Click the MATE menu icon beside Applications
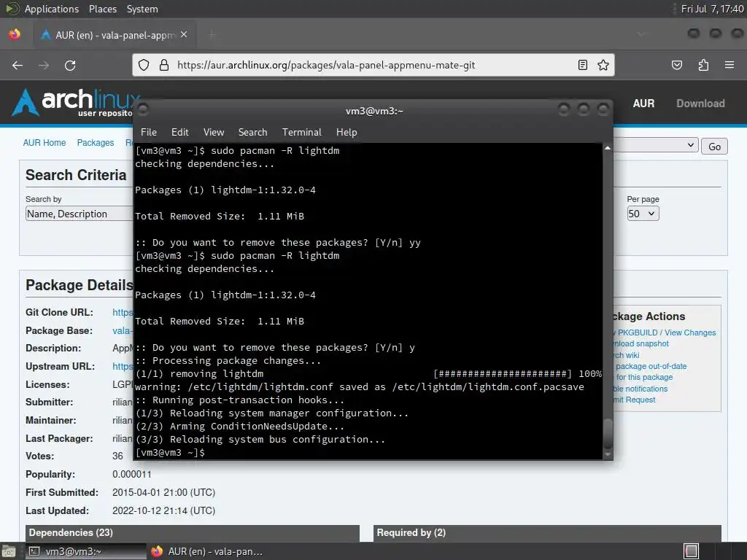 click(12, 9)
